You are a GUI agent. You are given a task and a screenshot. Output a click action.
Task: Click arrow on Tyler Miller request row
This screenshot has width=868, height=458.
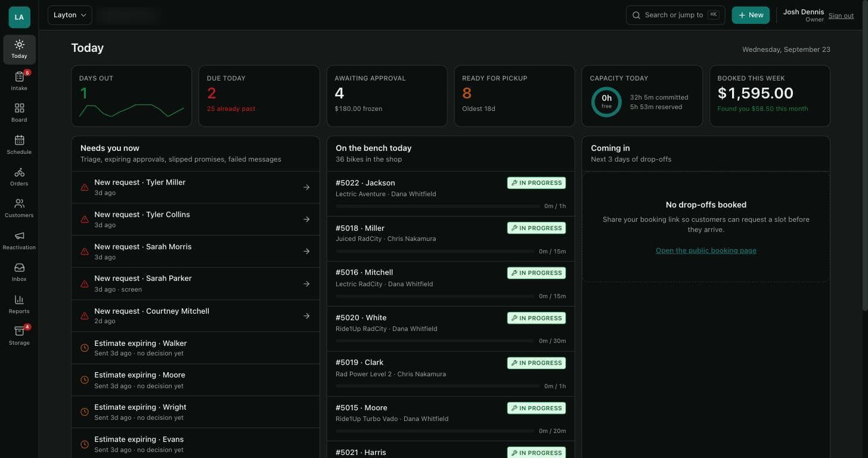tap(306, 187)
